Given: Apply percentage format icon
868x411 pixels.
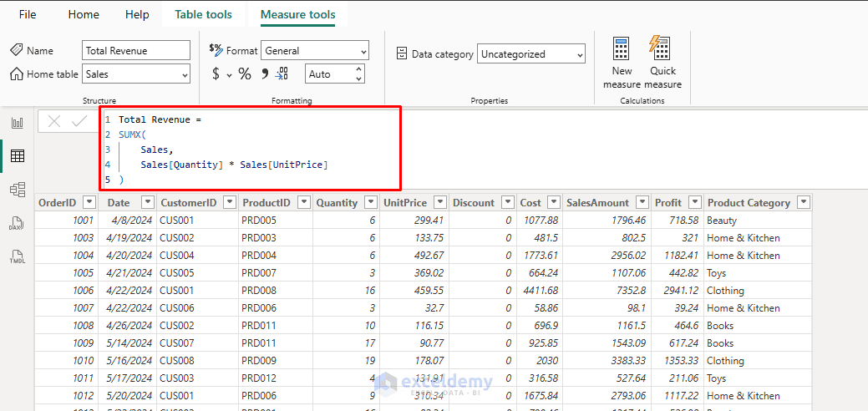Looking at the screenshot, I should [245, 74].
